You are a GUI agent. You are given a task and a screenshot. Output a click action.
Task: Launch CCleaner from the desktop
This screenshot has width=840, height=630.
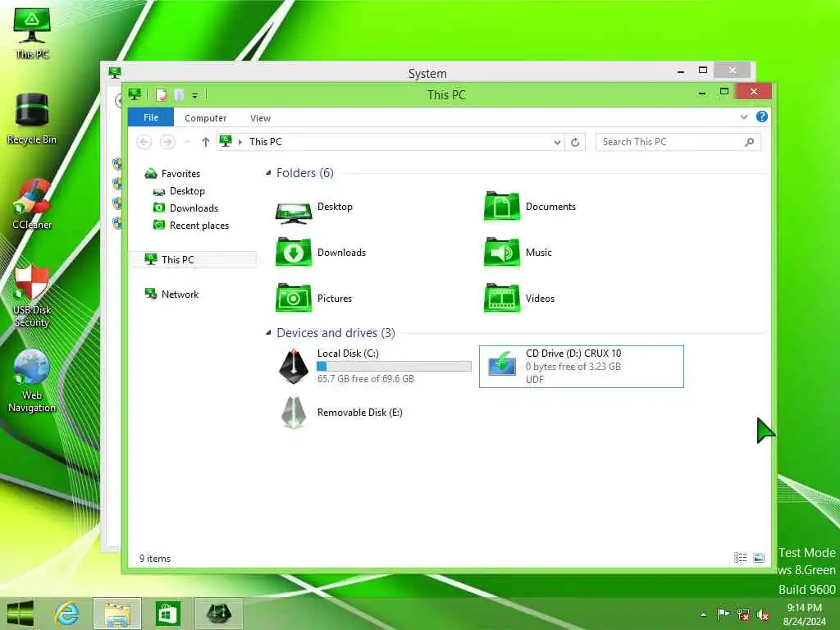tap(32, 204)
